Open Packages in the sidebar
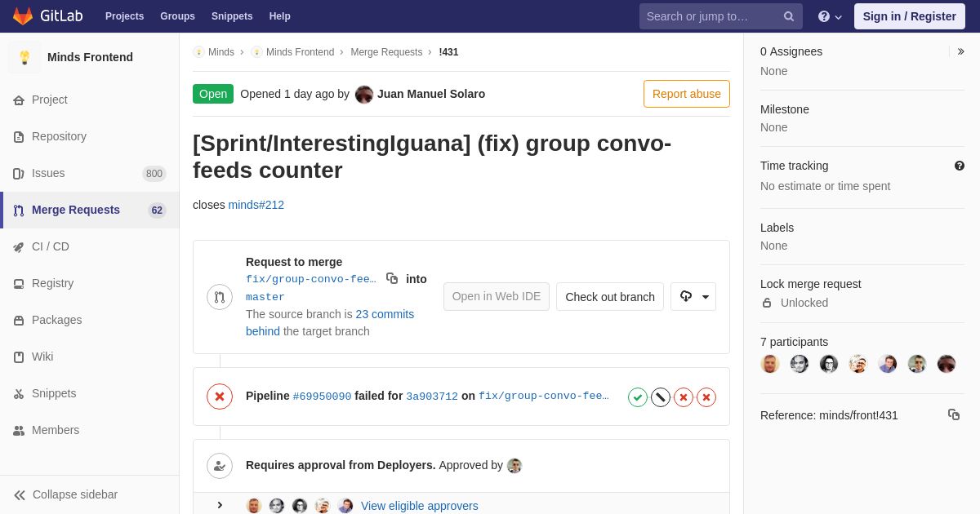 coord(90,320)
